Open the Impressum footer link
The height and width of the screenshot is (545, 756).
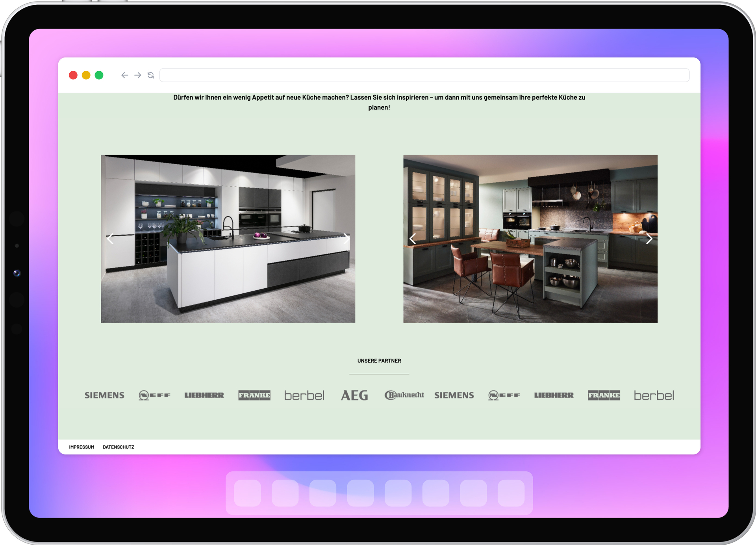(x=82, y=447)
